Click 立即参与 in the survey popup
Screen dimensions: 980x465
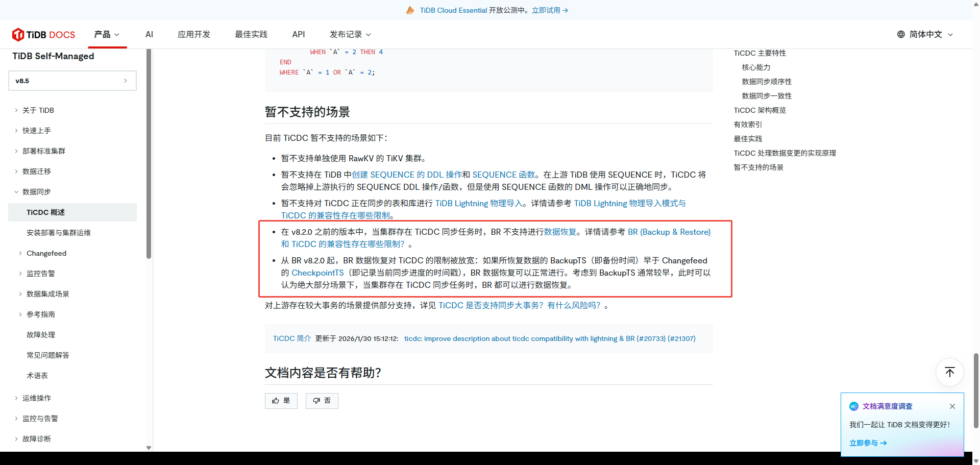[868, 443]
